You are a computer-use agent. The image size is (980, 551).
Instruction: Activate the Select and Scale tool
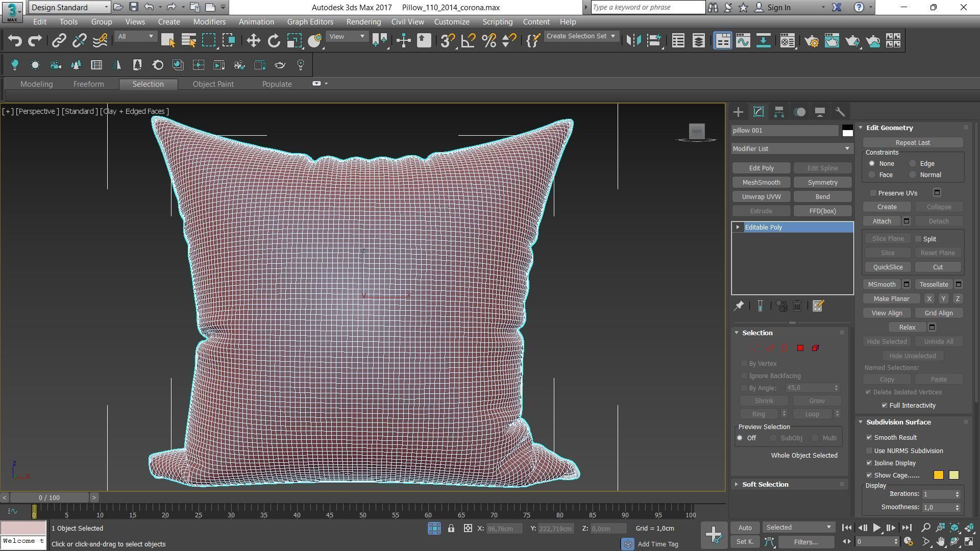295,41
